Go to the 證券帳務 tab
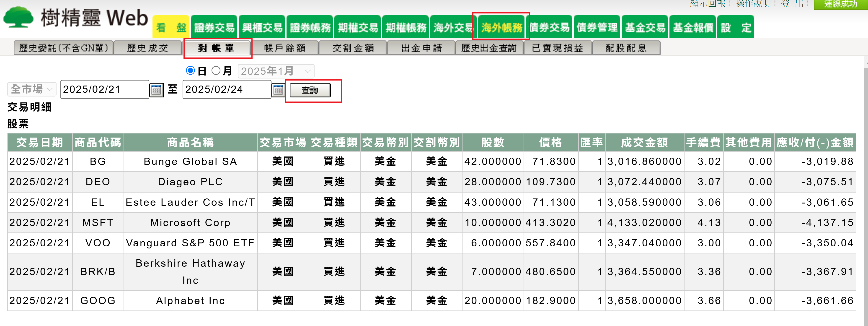868x326 pixels. pos(310,27)
